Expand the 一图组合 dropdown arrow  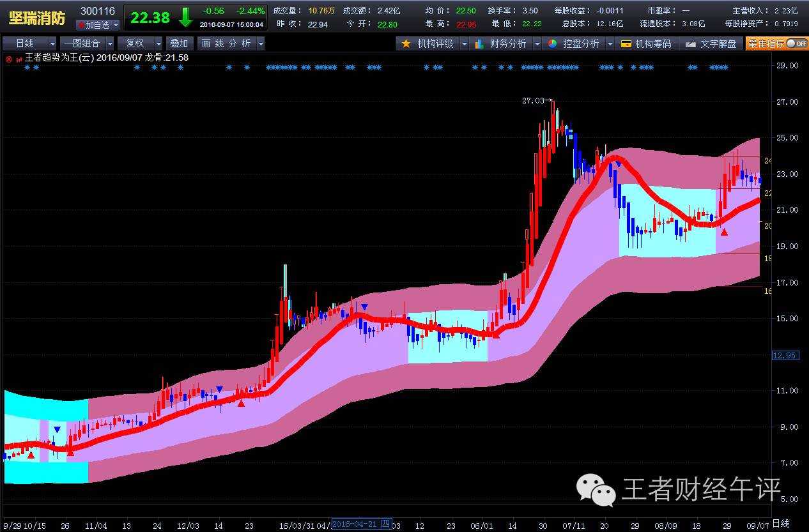(110, 43)
